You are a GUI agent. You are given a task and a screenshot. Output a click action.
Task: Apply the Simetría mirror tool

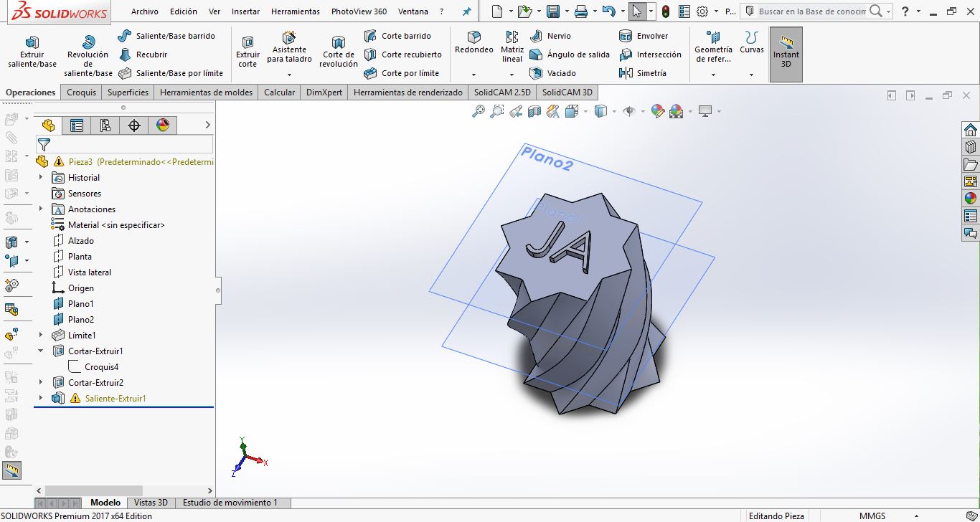643,73
